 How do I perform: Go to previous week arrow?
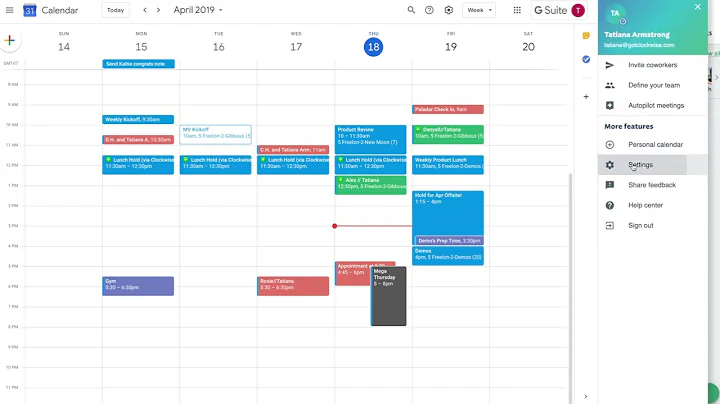pyautogui.click(x=145, y=10)
